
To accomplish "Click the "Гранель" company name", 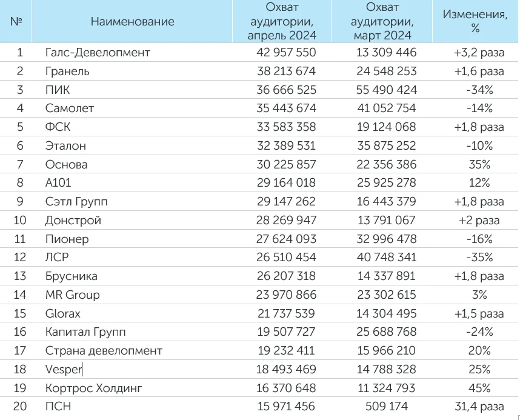I will 67,71.
